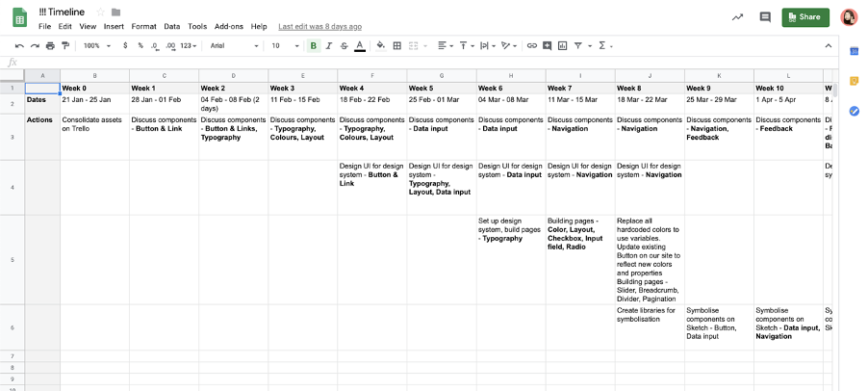This screenshot has width=868, height=391.
Task: Open the comment history icon
Action: [765, 16]
